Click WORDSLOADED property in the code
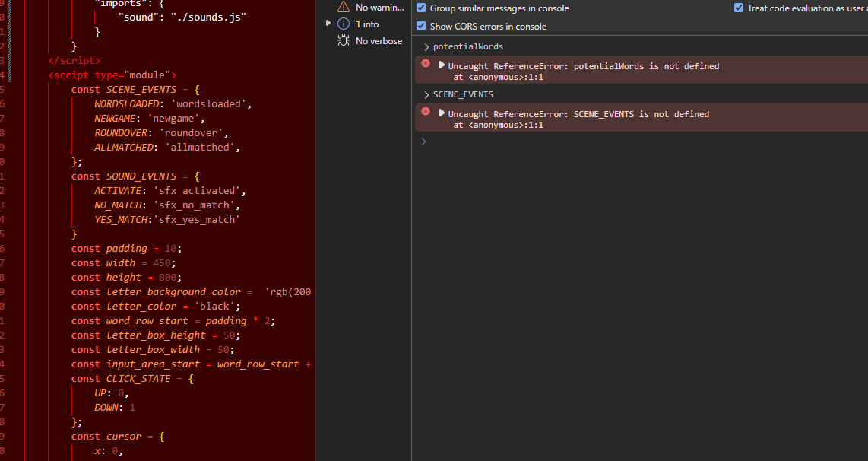The height and width of the screenshot is (461, 868). 128,103
